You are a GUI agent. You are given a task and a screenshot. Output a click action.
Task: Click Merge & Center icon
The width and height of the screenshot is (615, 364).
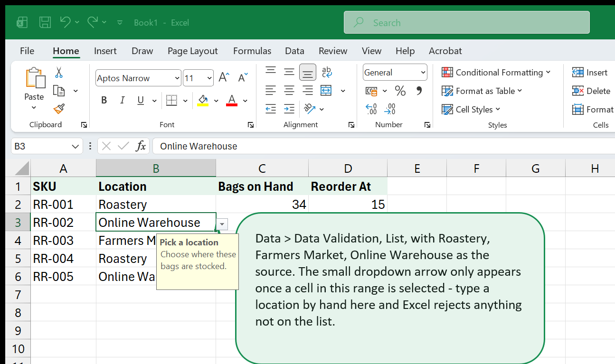tap(326, 90)
